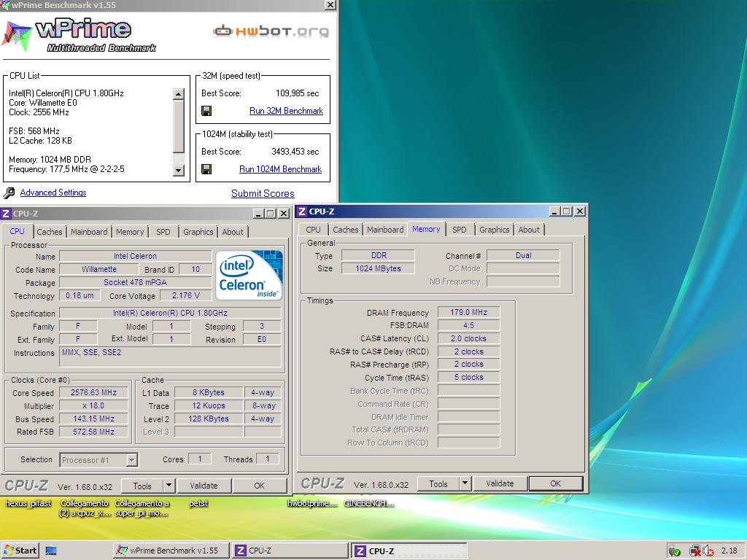Click the safely remove hardware tray icon
747x560 pixels.
pos(674,551)
